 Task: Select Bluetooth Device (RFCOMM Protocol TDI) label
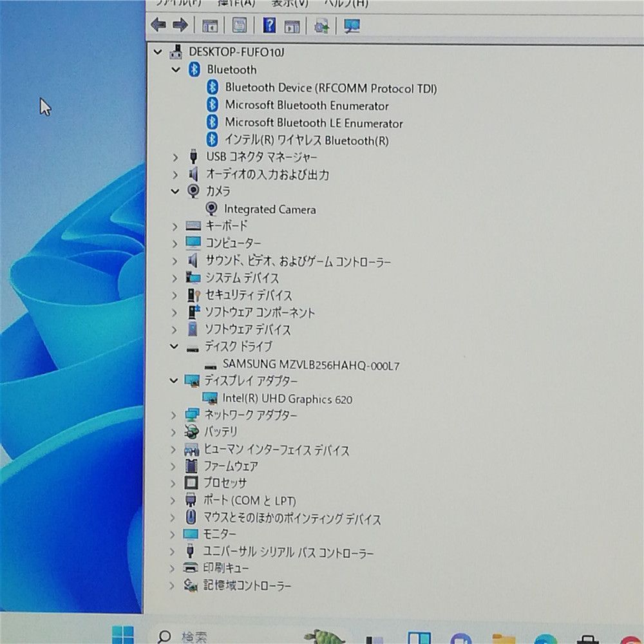(x=331, y=88)
